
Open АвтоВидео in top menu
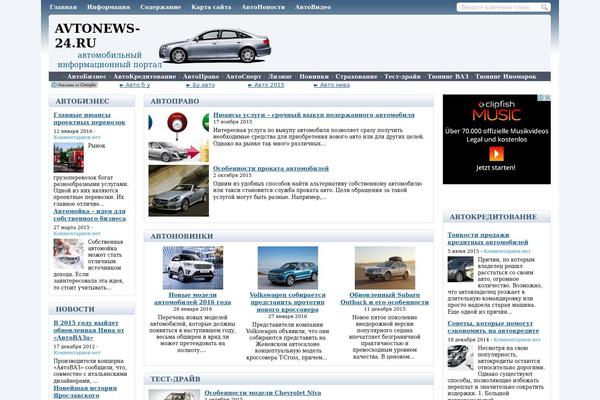(x=313, y=7)
